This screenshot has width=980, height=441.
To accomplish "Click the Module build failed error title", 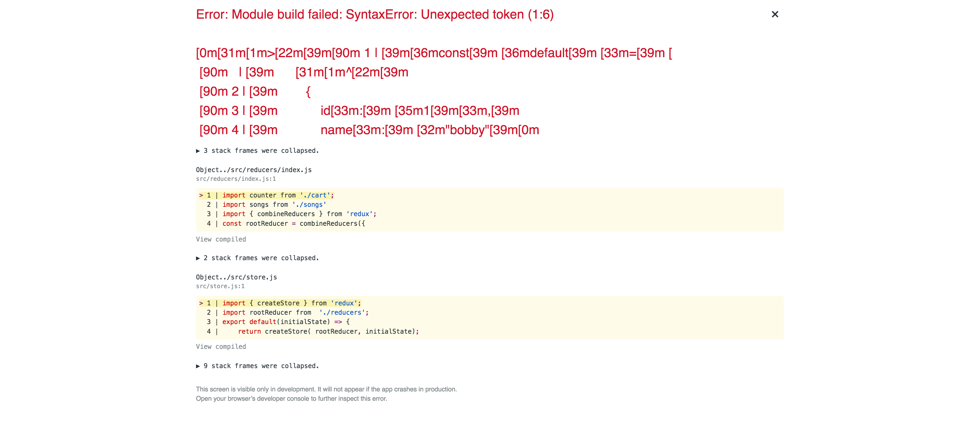I will click(375, 15).
